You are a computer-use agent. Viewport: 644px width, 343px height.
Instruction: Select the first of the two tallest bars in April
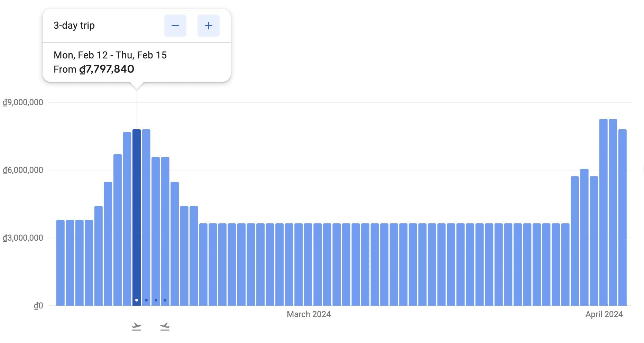click(604, 212)
